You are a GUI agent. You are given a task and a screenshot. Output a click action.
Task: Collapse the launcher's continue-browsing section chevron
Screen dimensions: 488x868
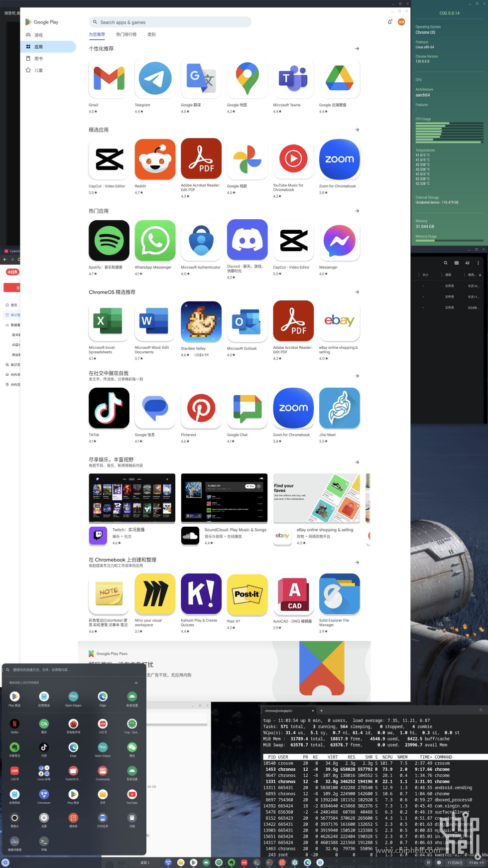pos(136,683)
